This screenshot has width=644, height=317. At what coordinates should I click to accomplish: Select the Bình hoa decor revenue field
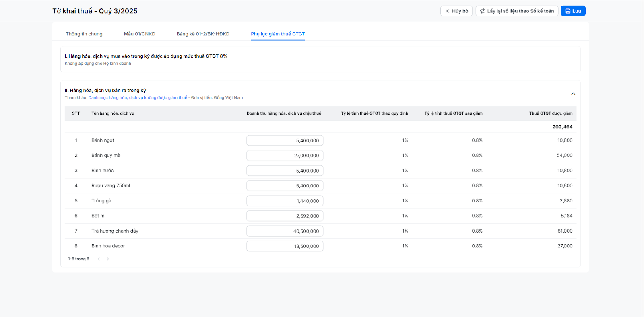click(285, 246)
